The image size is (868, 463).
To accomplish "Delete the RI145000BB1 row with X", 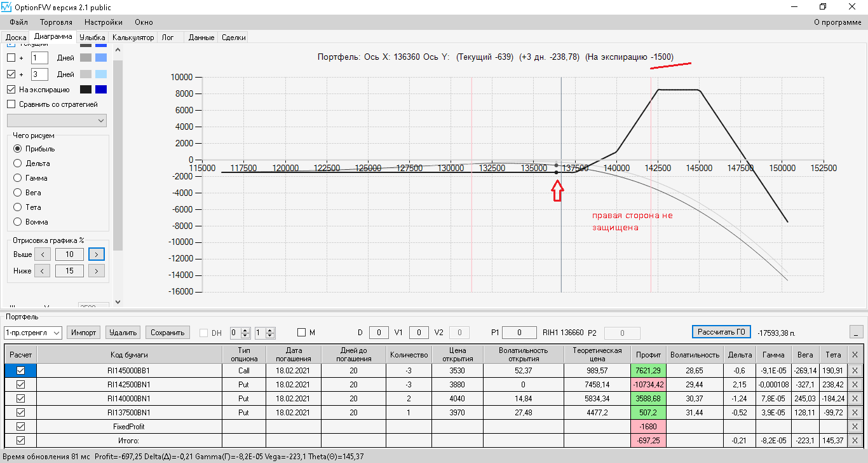I will coord(855,370).
